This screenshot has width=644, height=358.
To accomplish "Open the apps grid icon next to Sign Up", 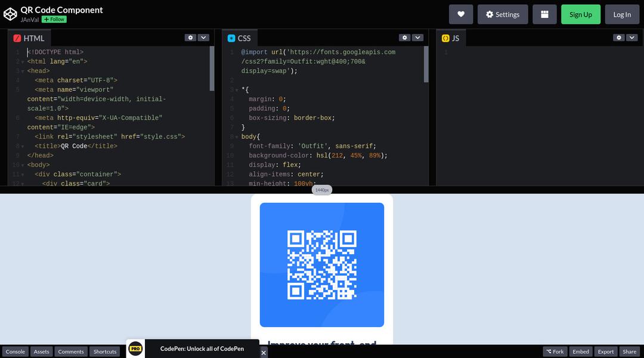I will point(544,14).
